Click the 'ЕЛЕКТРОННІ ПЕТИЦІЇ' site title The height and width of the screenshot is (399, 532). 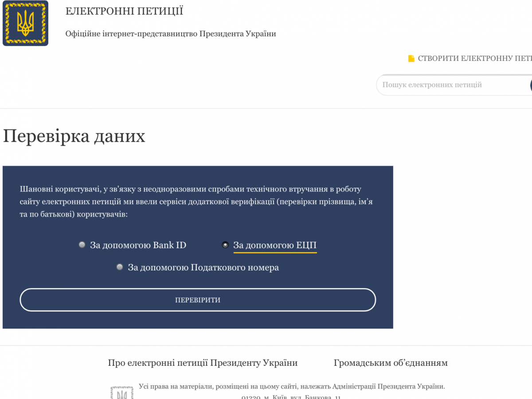[124, 12]
